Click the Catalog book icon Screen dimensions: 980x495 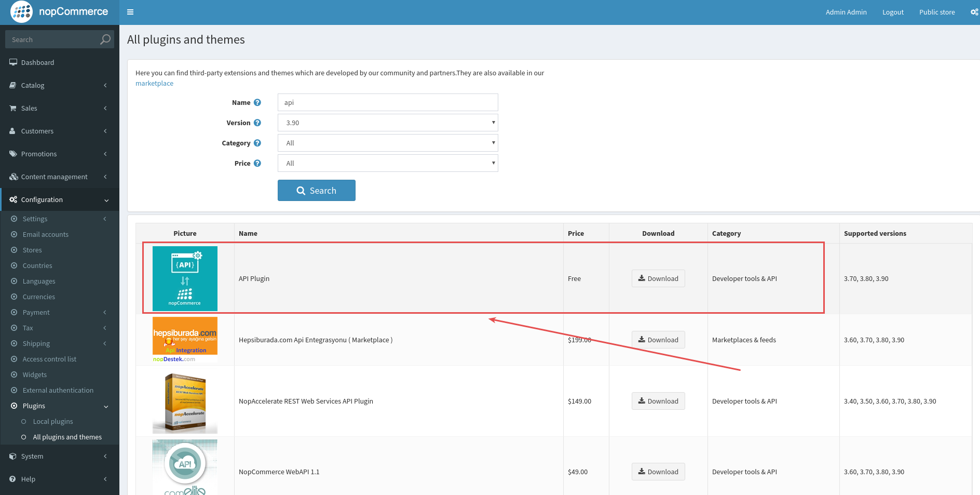pyautogui.click(x=13, y=85)
